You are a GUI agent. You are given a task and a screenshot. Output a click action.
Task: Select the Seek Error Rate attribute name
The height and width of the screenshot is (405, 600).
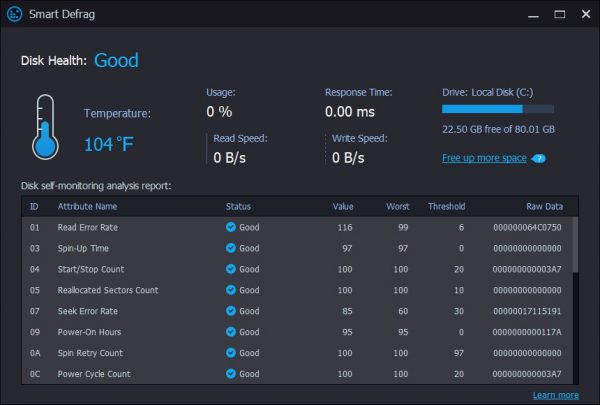[x=88, y=311]
